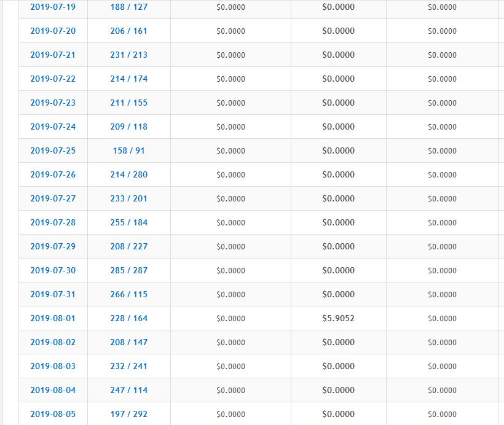
Task: Click the 2019-07-21 date link
Action: pyautogui.click(x=53, y=55)
